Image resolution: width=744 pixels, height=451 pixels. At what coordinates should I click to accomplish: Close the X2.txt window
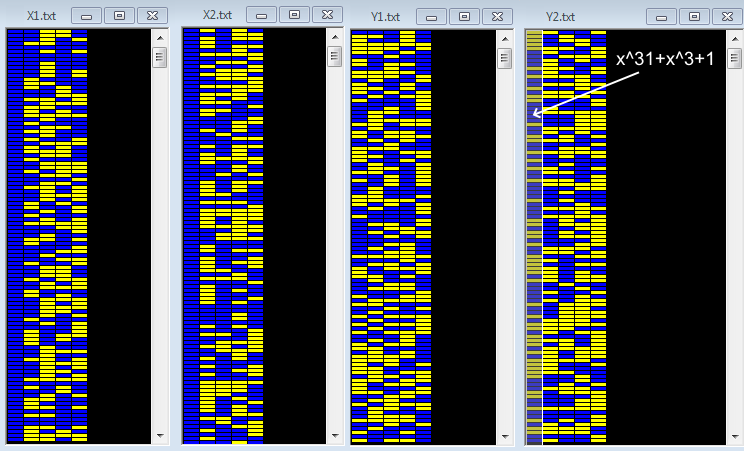pyautogui.click(x=327, y=15)
